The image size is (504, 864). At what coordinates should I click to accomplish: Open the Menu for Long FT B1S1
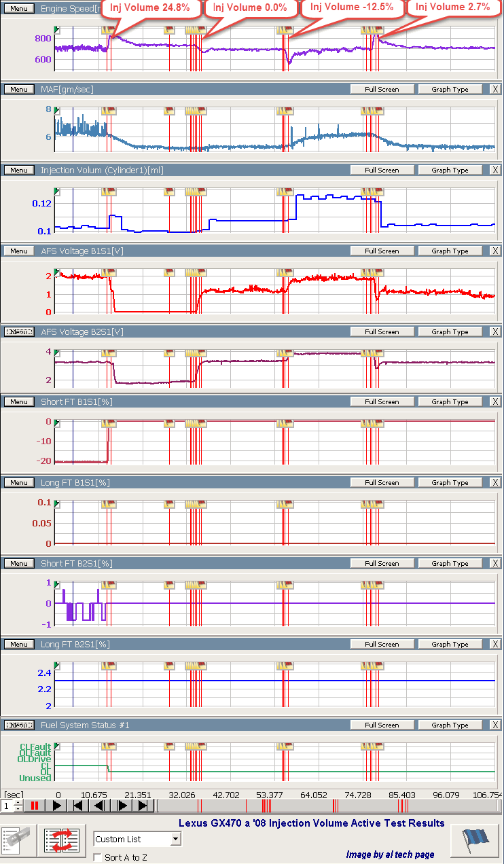(x=18, y=482)
